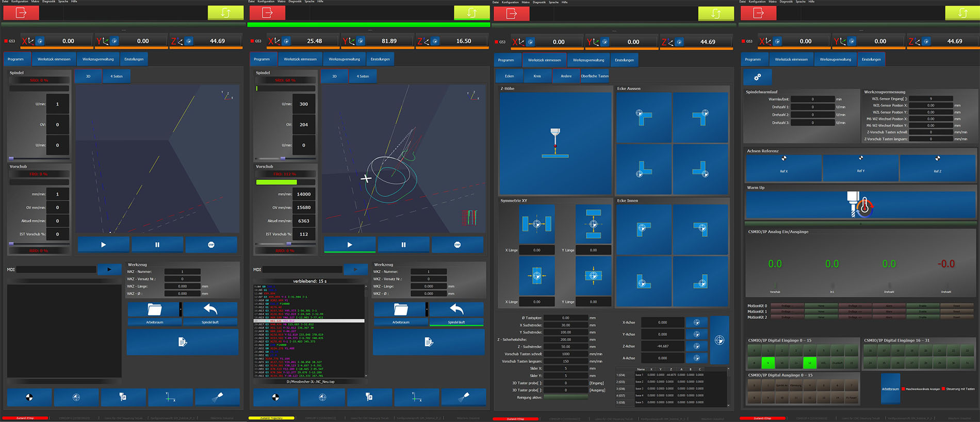
Task: Click the rewind arrow icon in the leftmost screen
Action: point(210,310)
